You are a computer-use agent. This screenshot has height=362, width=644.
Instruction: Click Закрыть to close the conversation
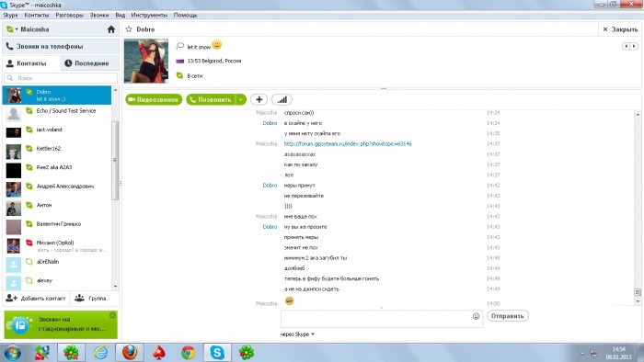coord(620,29)
